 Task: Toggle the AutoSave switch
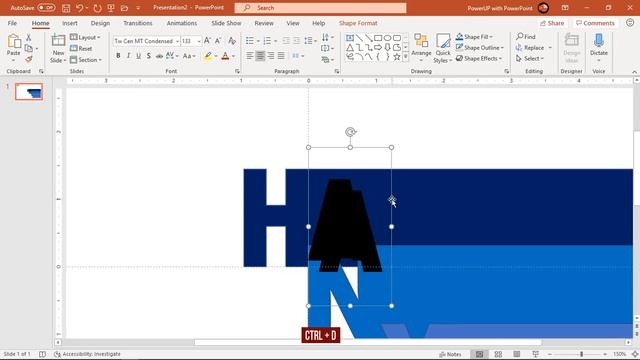(46, 8)
